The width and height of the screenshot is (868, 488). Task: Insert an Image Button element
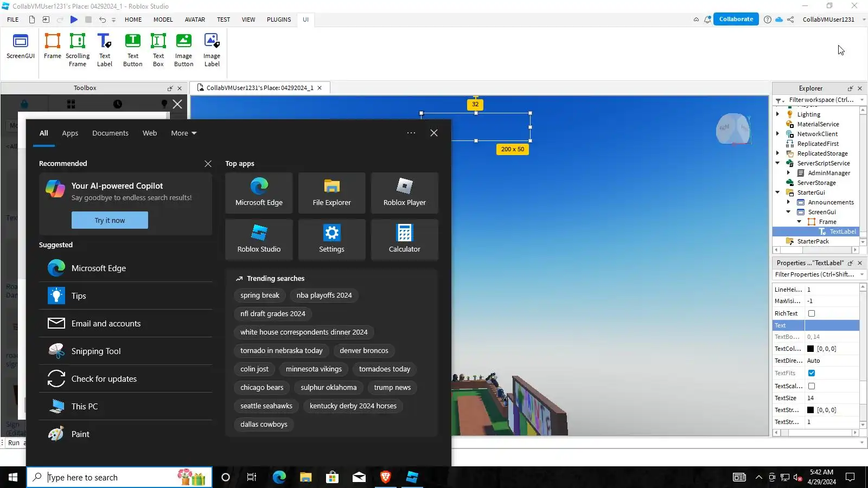click(184, 50)
